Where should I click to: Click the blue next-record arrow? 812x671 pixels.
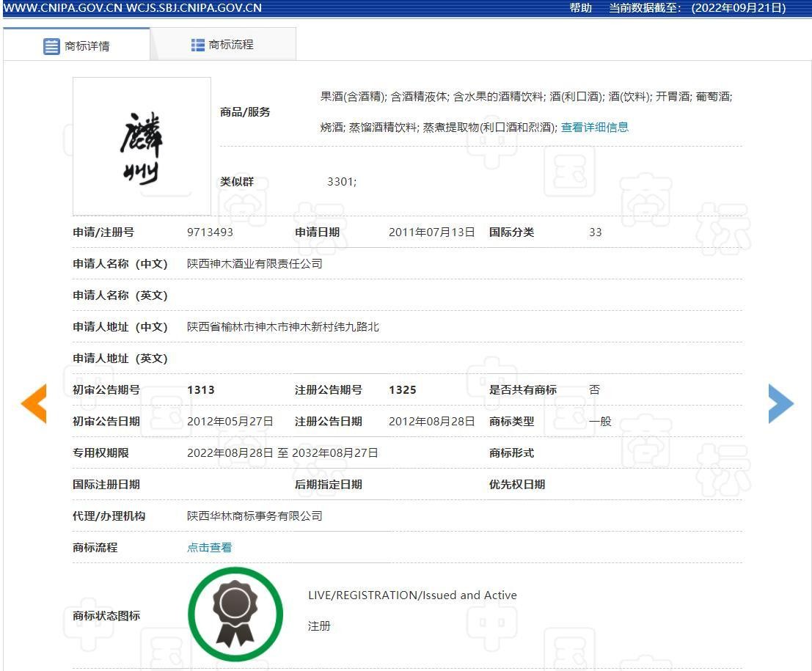tap(780, 403)
